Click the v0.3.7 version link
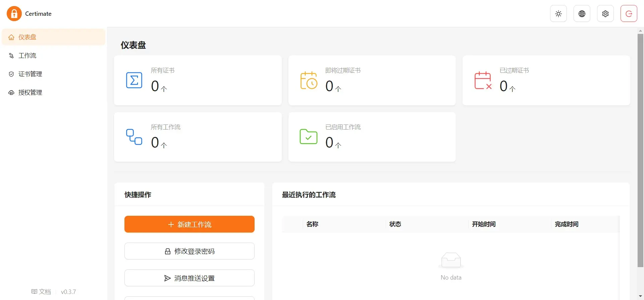 [x=68, y=292]
